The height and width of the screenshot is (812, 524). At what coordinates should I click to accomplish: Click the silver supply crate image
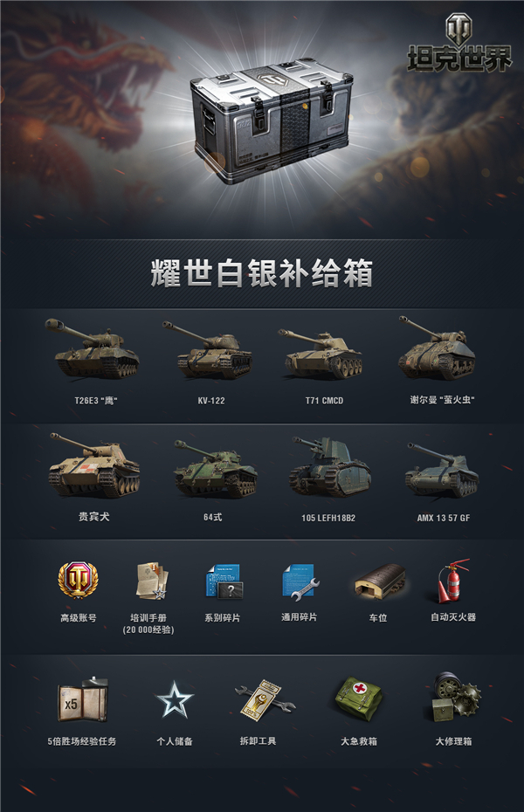(272, 120)
